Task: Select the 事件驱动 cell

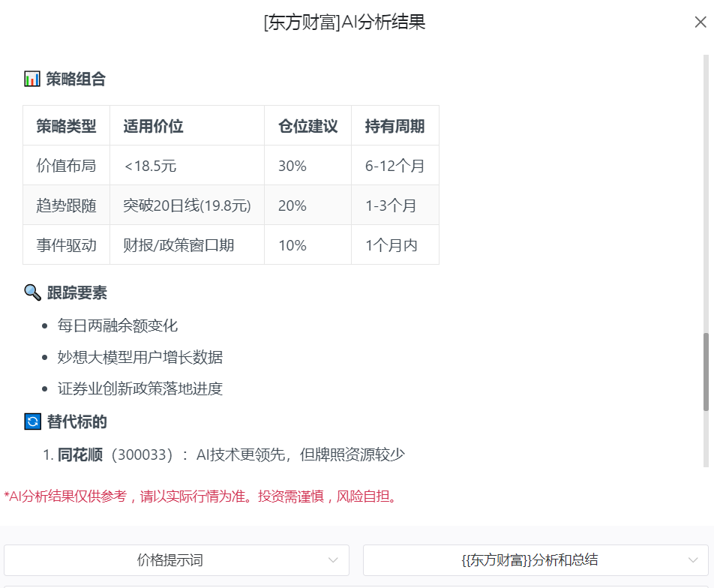Action: click(67, 245)
